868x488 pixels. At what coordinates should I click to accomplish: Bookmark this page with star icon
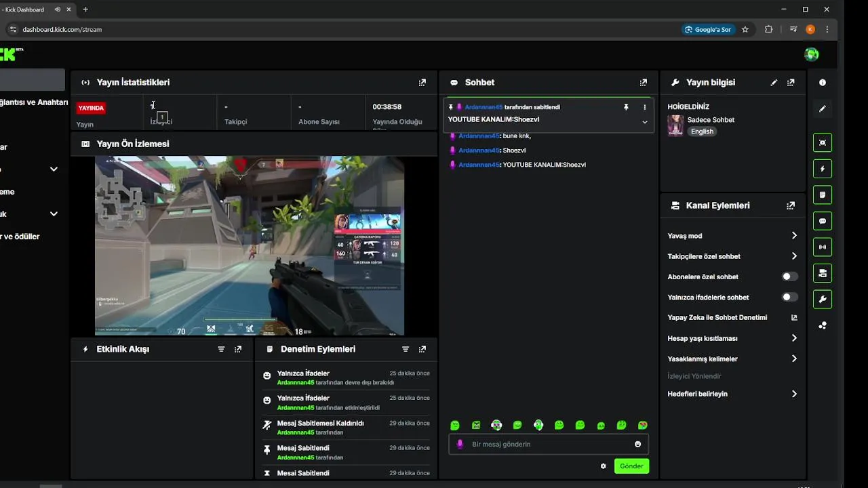pos(745,30)
